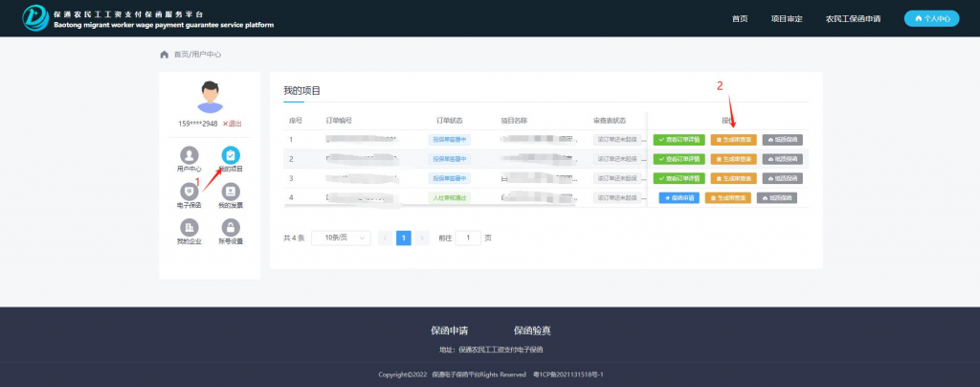Image resolution: width=980 pixels, height=387 pixels.
Task: Click the 前往 page number input
Action: (468, 239)
